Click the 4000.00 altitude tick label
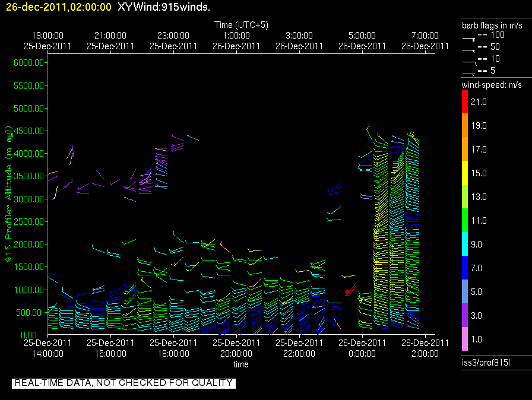The height and width of the screenshot is (400, 532). pos(29,154)
